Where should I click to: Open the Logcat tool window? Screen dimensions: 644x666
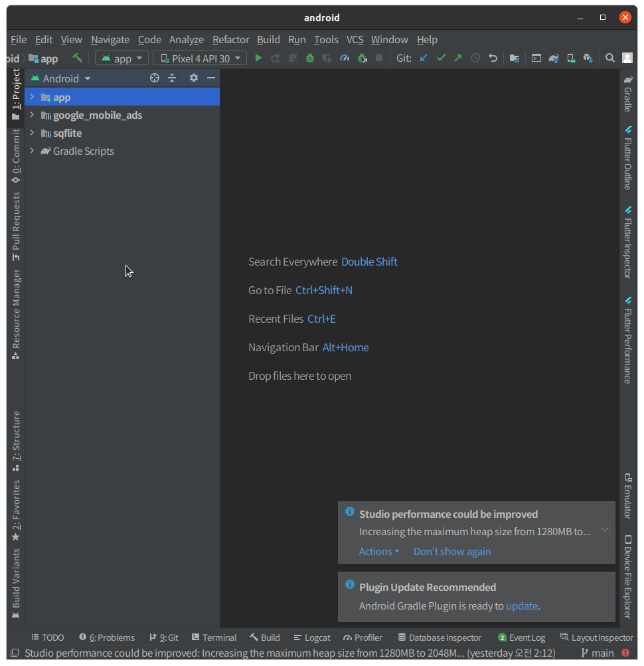click(312, 637)
